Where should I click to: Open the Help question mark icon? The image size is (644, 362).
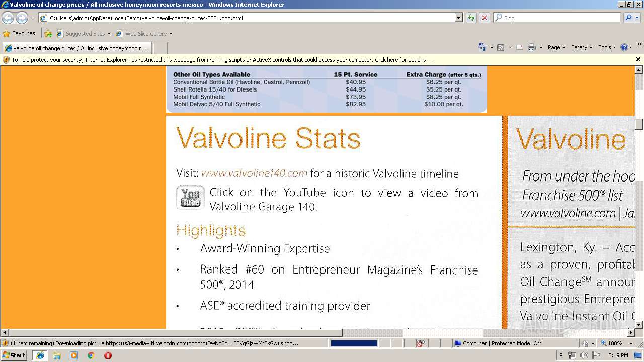tap(624, 47)
